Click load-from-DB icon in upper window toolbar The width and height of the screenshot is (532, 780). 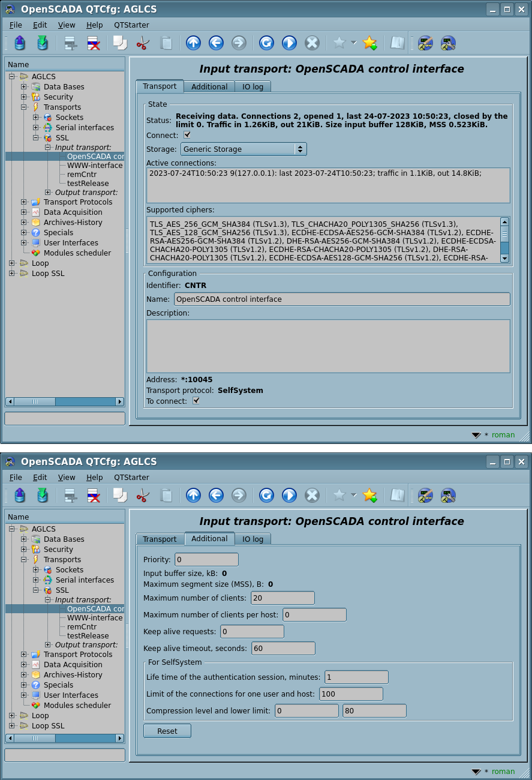coord(20,43)
